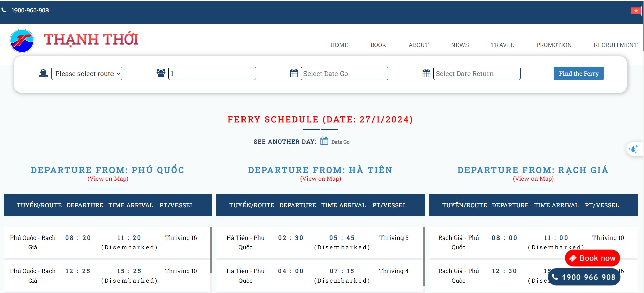This screenshot has width=644, height=293.
Task: Open View on Map under Phú Quốc
Action: point(108,179)
